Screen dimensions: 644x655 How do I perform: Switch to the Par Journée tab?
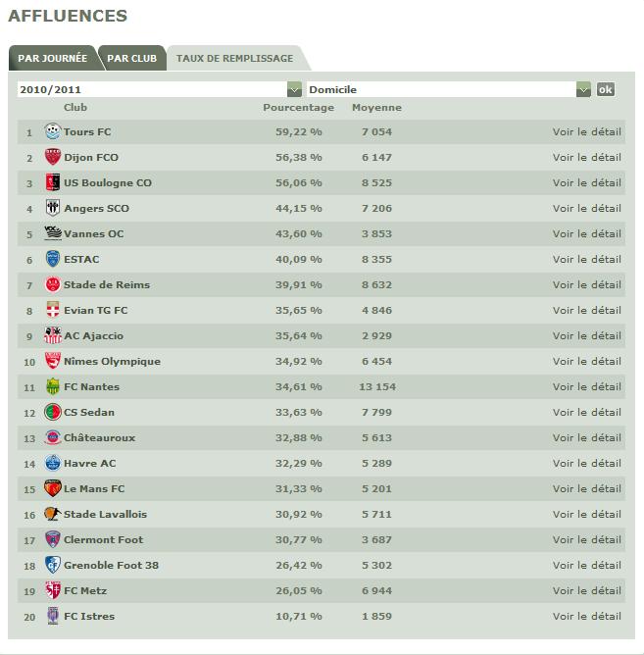point(52,59)
